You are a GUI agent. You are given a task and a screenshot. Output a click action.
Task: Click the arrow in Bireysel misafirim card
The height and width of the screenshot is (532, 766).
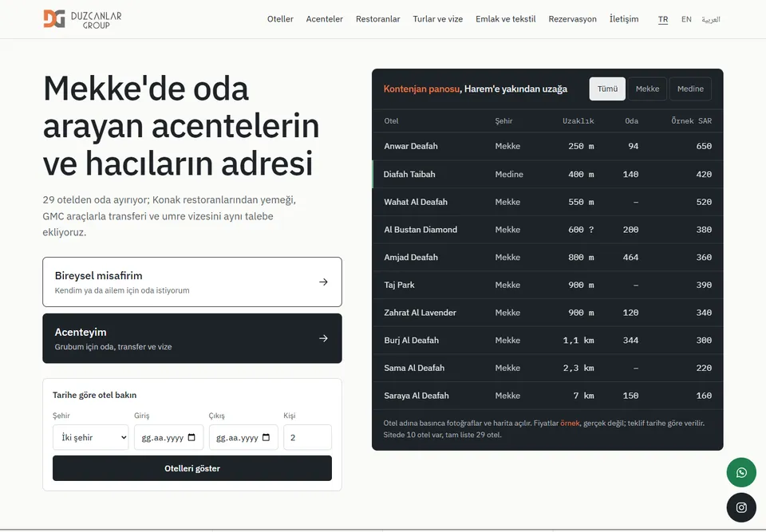click(x=323, y=282)
